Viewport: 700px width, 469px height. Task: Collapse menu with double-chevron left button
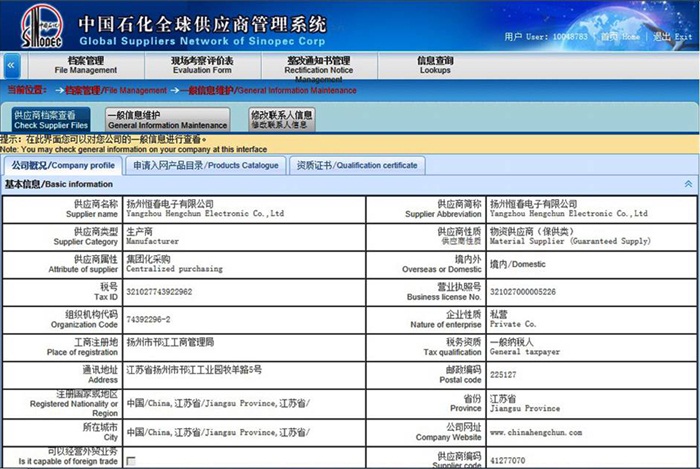coord(12,66)
